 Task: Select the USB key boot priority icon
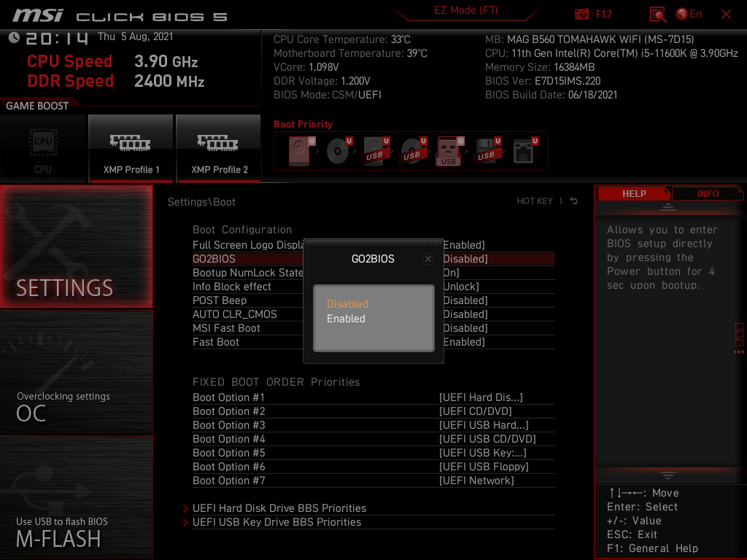449,152
